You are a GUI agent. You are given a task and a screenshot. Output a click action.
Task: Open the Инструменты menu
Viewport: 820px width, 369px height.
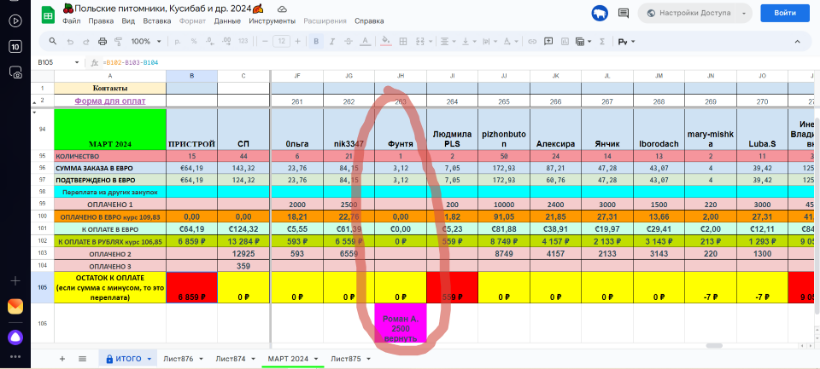(x=272, y=21)
